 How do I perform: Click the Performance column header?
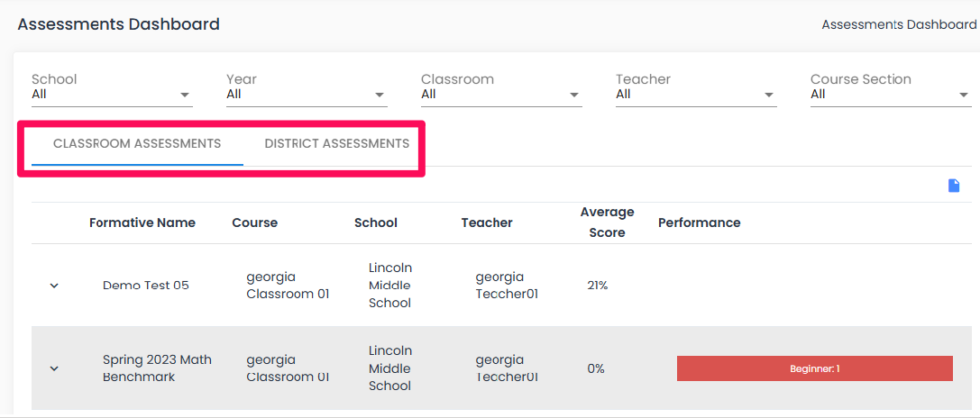pos(699,223)
